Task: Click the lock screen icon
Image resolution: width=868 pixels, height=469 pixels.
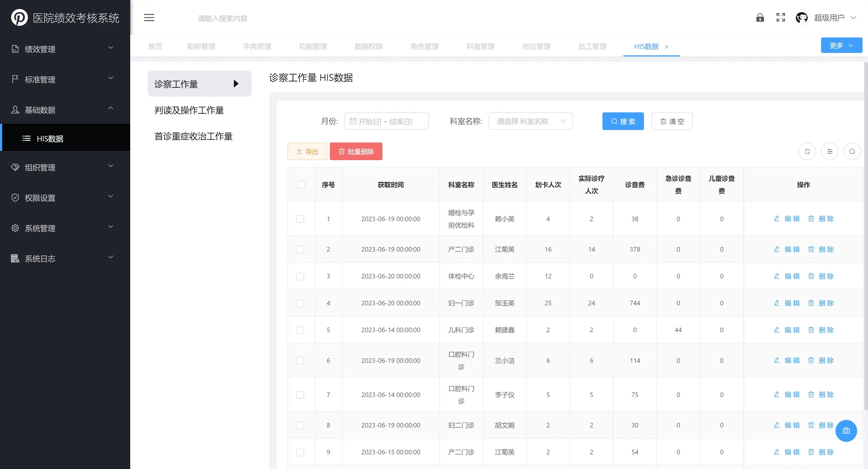Action: pos(760,18)
